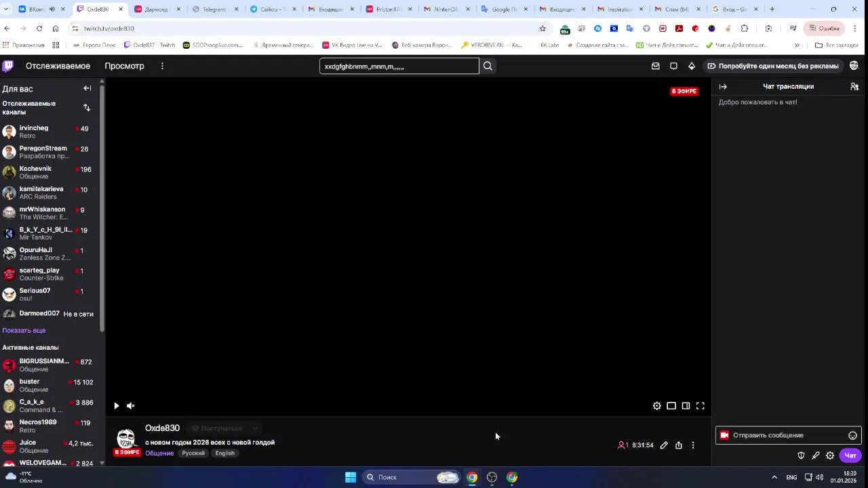Open the Bits diamond icon in header
Screen dimensions: 868x488
point(692,66)
